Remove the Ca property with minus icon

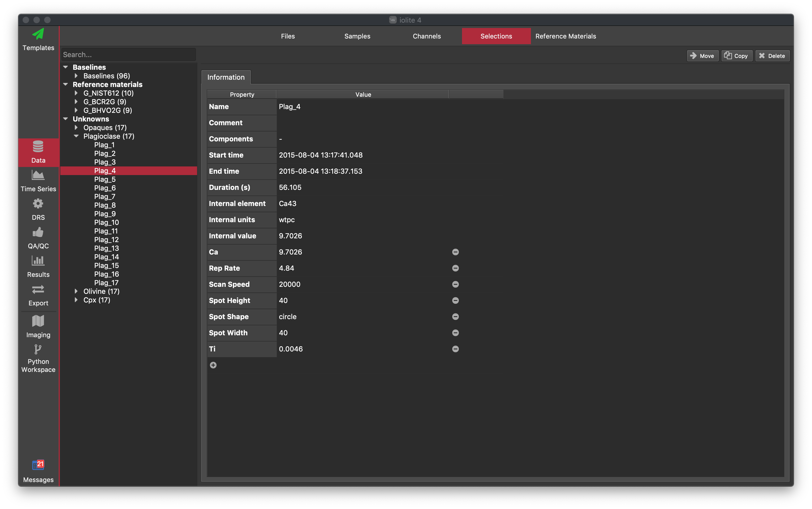(x=455, y=252)
